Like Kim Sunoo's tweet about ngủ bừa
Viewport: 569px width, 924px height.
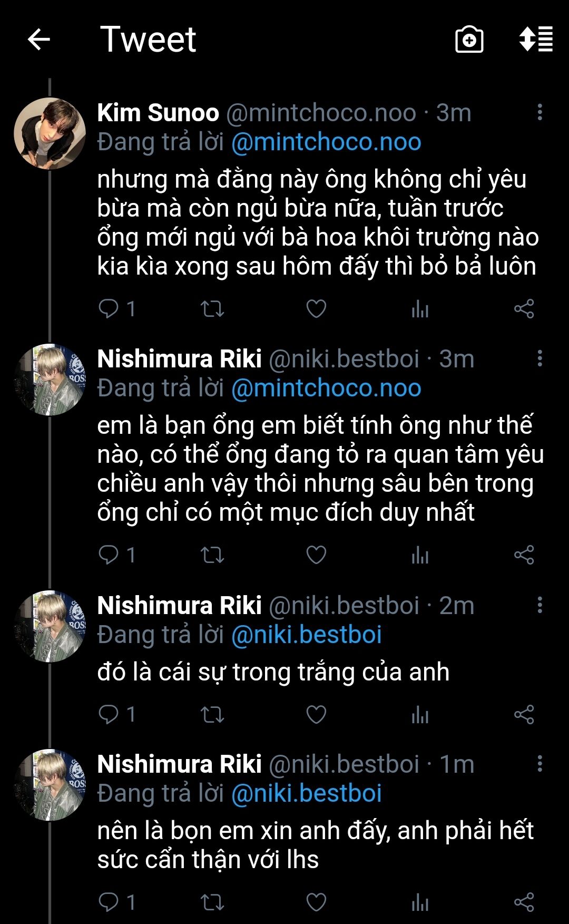(316, 308)
